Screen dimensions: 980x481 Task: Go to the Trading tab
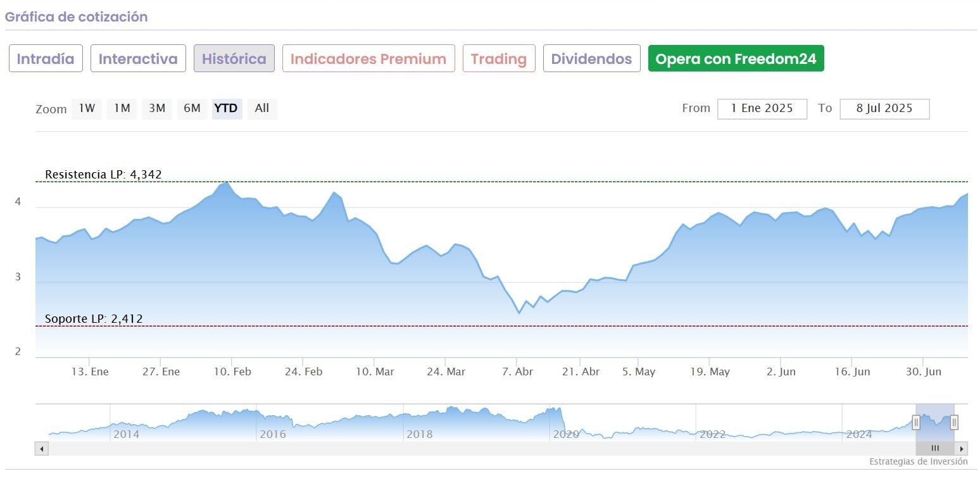coord(499,59)
